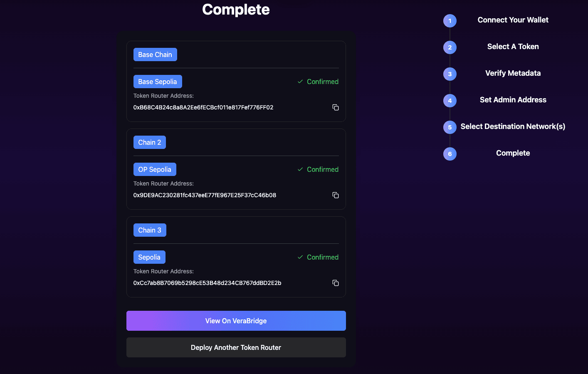
Task: Go to Connect Your Wallet step
Action: [x=513, y=20]
